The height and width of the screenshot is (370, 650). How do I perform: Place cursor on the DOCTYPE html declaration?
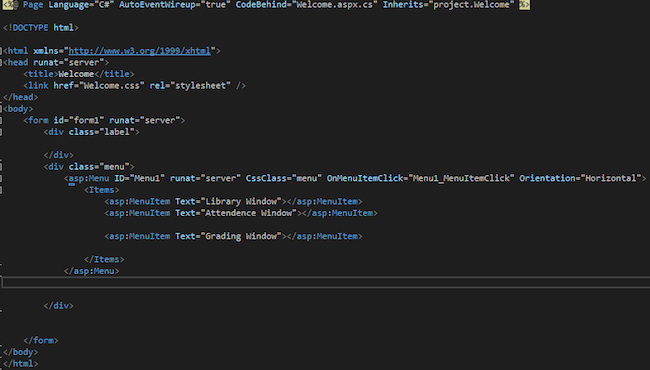click(x=41, y=28)
